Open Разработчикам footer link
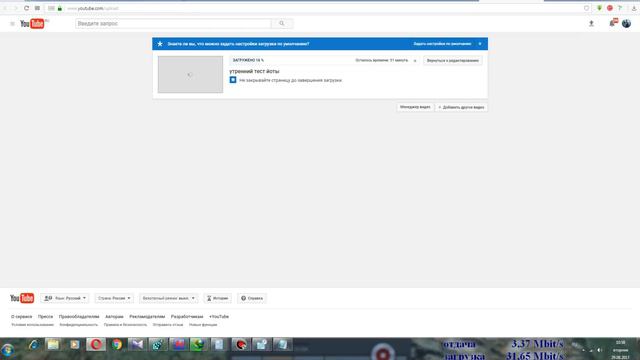The height and width of the screenshot is (360, 640). coord(187,317)
